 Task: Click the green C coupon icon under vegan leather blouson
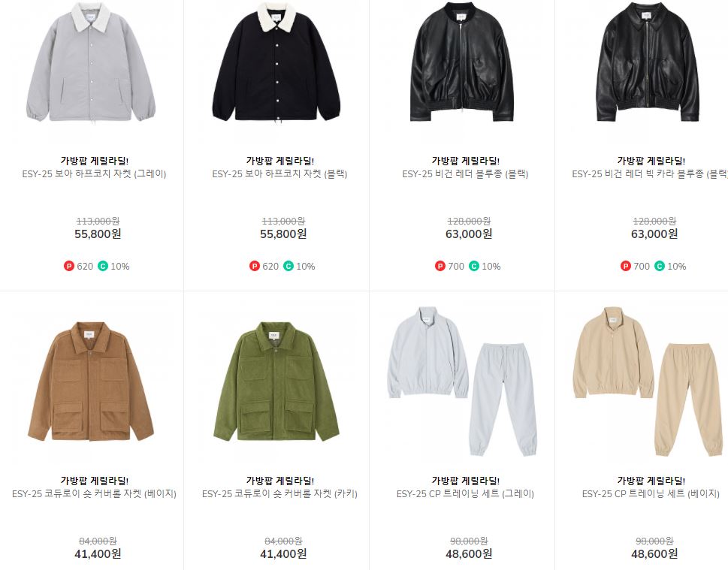473,266
